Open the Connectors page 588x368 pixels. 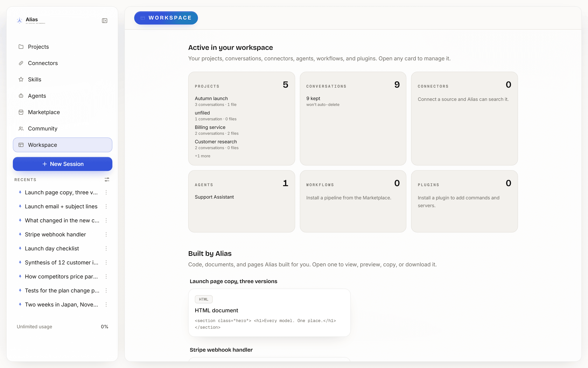click(62, 63)
